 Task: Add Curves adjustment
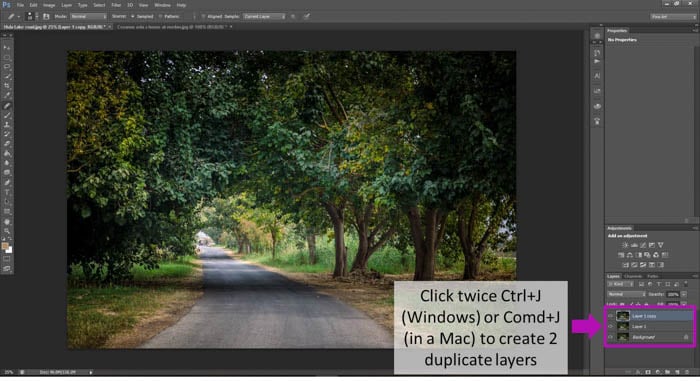point(643,245)
